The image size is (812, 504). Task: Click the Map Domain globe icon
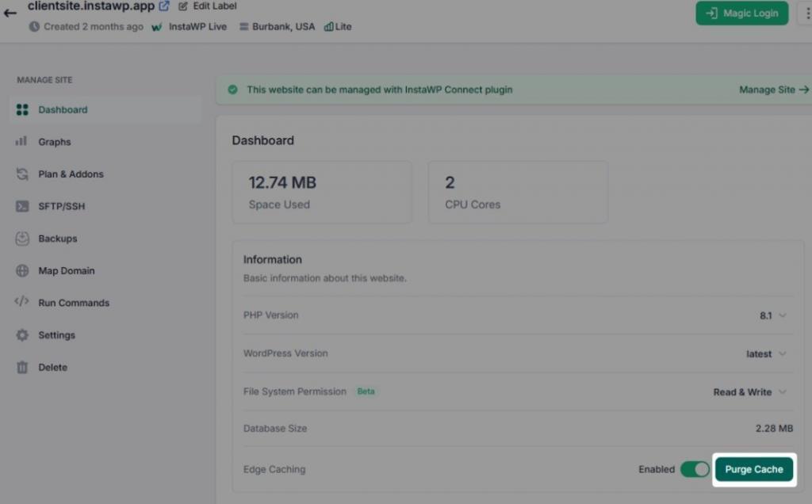pos(22,271)
